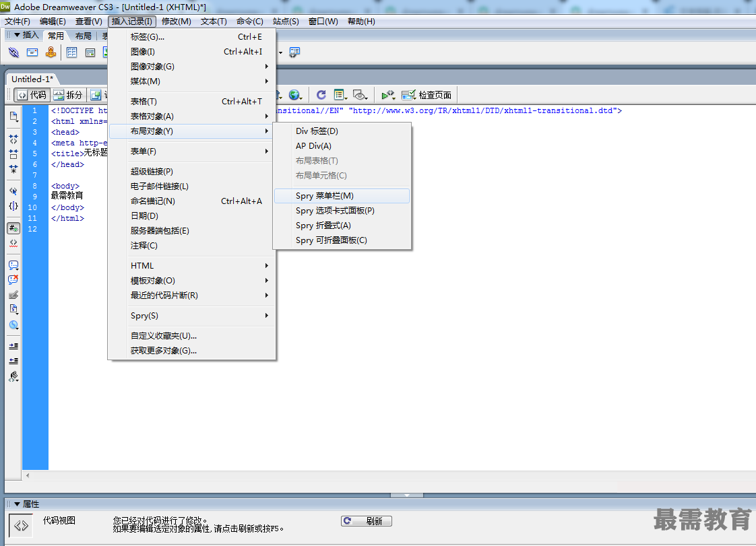Open the 站点(S) menu
Image resolution: width=756 pixels, height=546 pixels.
point(286,22)
